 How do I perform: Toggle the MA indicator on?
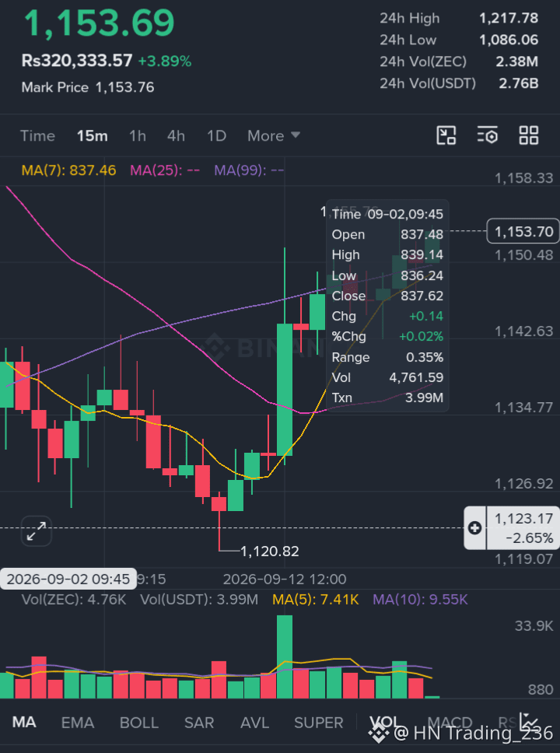[23, 722]
